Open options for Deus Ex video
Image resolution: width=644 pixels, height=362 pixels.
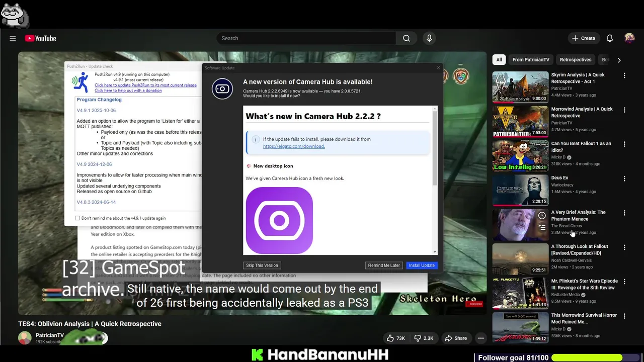624,178
